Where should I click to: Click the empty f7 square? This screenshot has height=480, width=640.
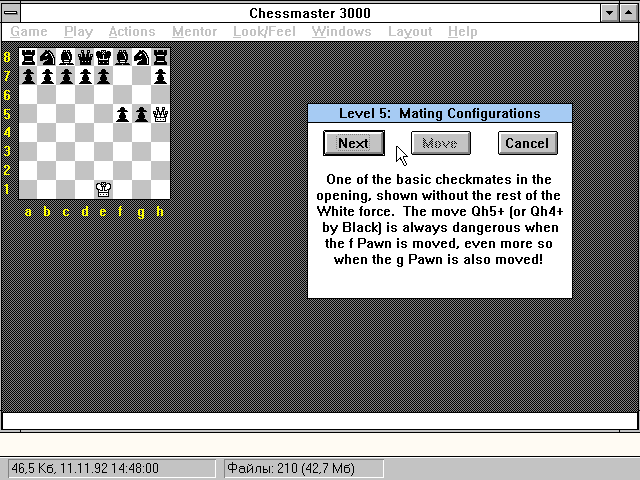click(122, 76)
